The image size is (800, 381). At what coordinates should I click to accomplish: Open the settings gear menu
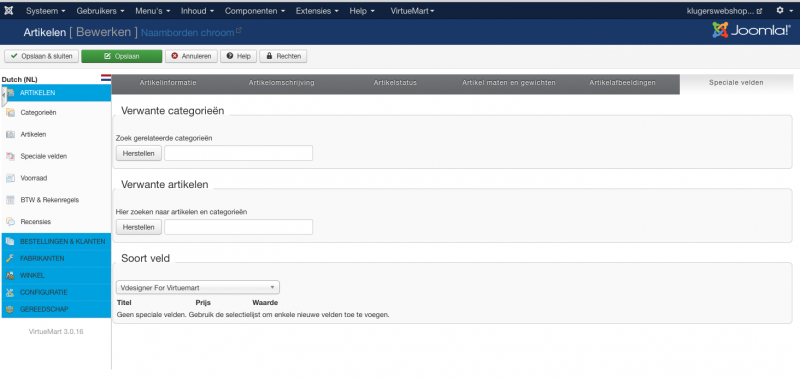(783, 10)
